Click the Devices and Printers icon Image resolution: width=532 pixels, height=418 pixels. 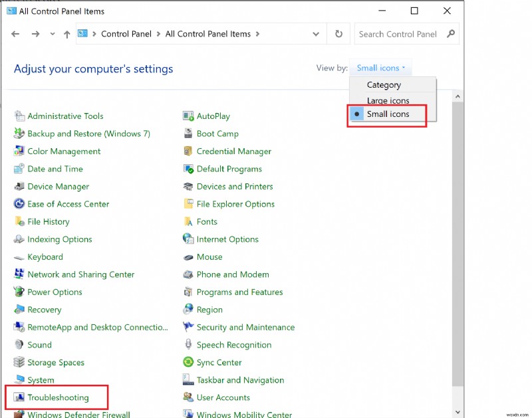coord(188,187)
